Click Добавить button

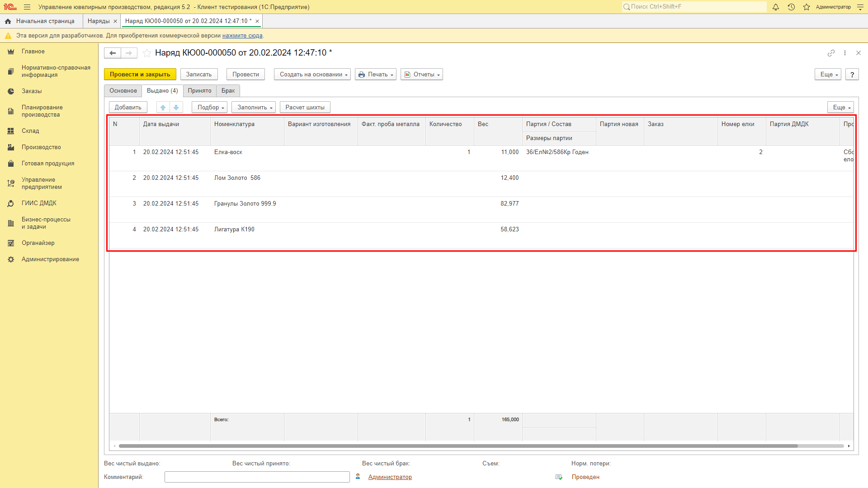(128, 108)
